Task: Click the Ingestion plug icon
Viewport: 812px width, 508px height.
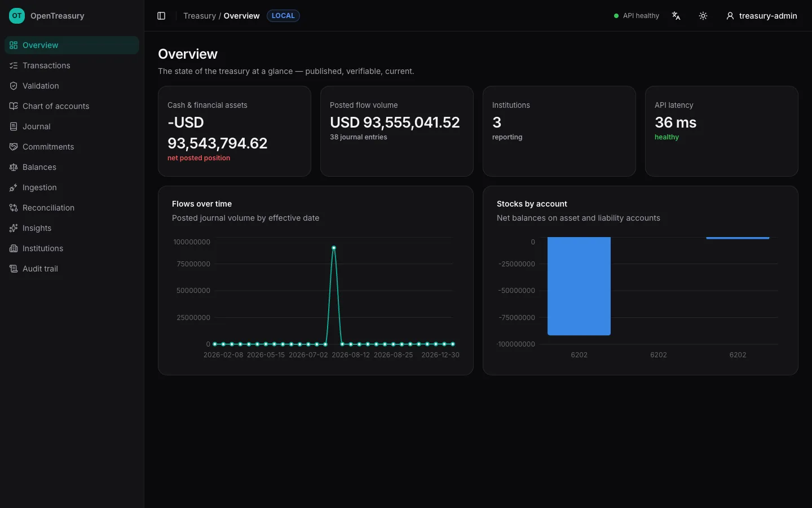Action: coord(14,187)
